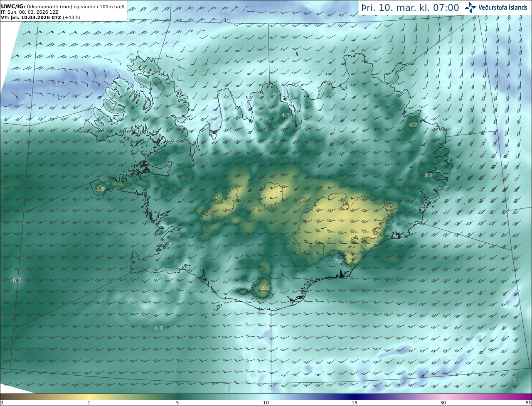Select the "Veðurstofa Íslands" logo text
Image resolution: width=532 pixels, height=406 pixels.
[503, 7]
